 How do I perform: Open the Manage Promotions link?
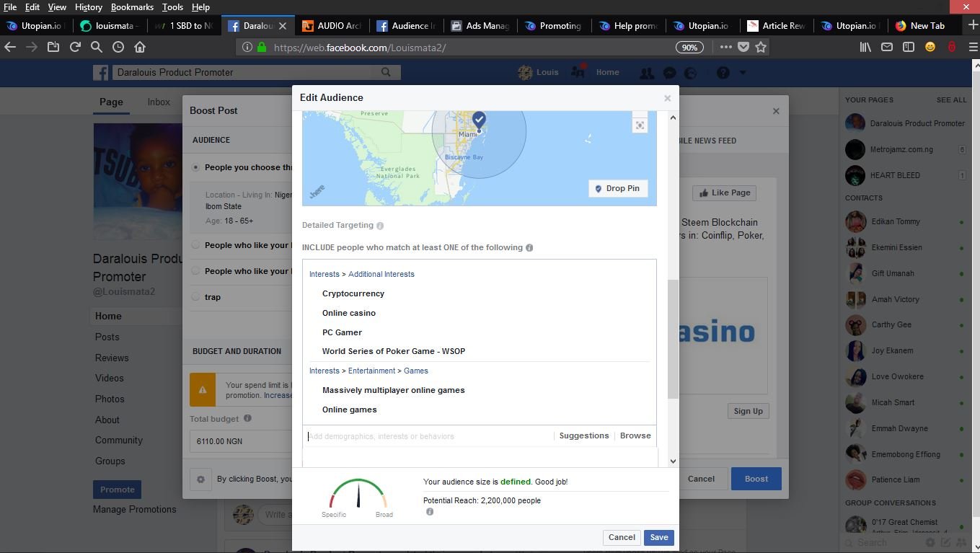[x=135, y=509]
